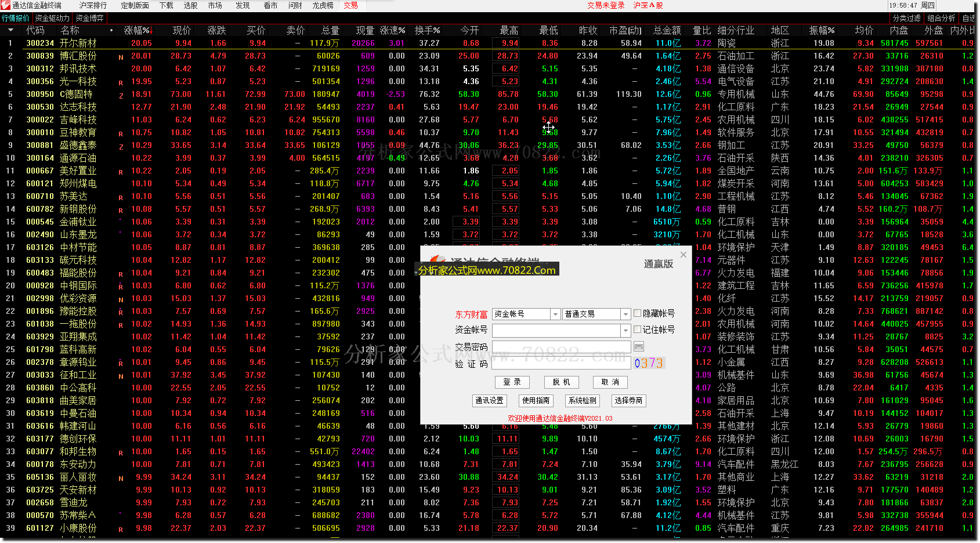Click the R margin marker beside 光一科技
The width and height of the screenshot is (980, 543).
click(121, 82)
